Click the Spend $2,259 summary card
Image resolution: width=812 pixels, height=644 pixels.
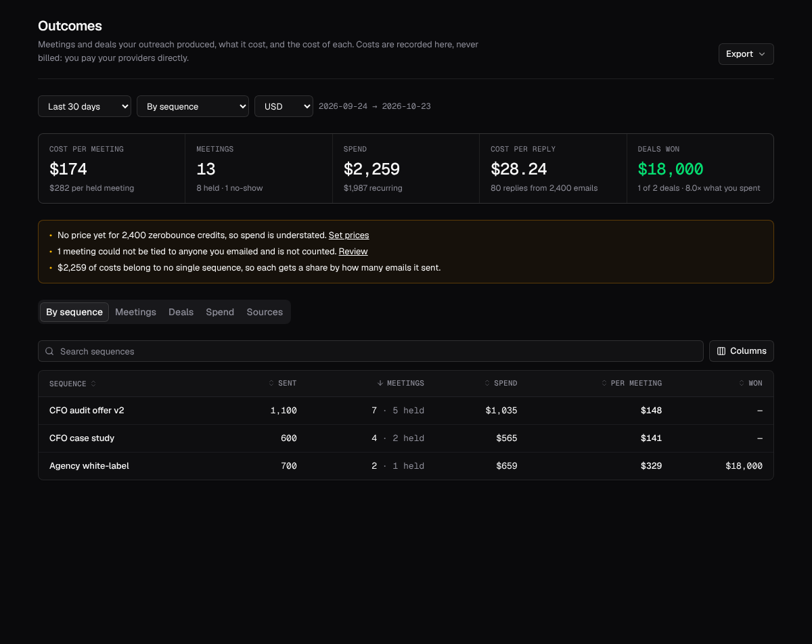pos(406,168)
